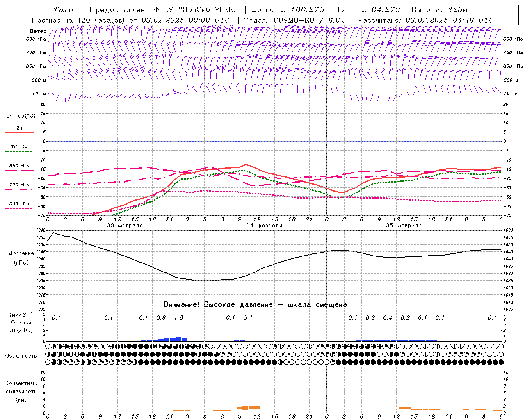Click the "03 февраля" date label
This screenshot has width=525, height=420.
[x=125, y=226]
